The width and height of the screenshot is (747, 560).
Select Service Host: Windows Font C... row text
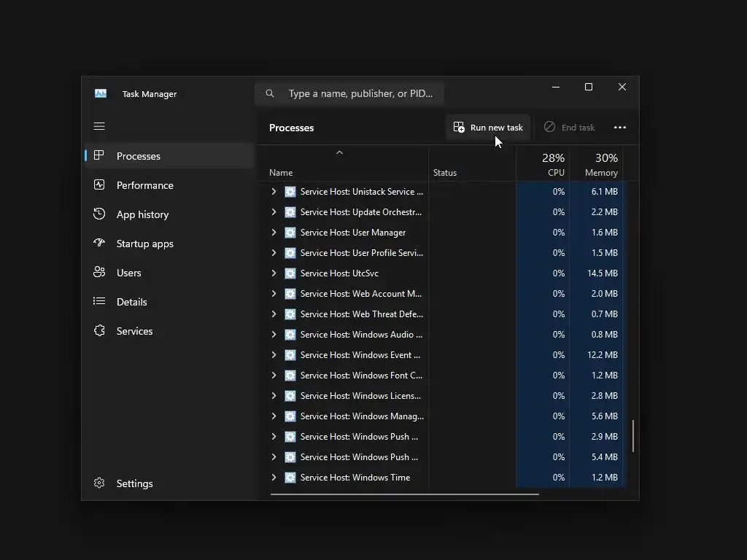[x=361, y=376]
